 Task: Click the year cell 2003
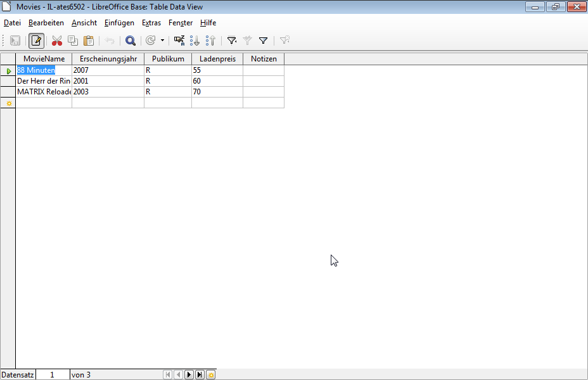(108, 92)
